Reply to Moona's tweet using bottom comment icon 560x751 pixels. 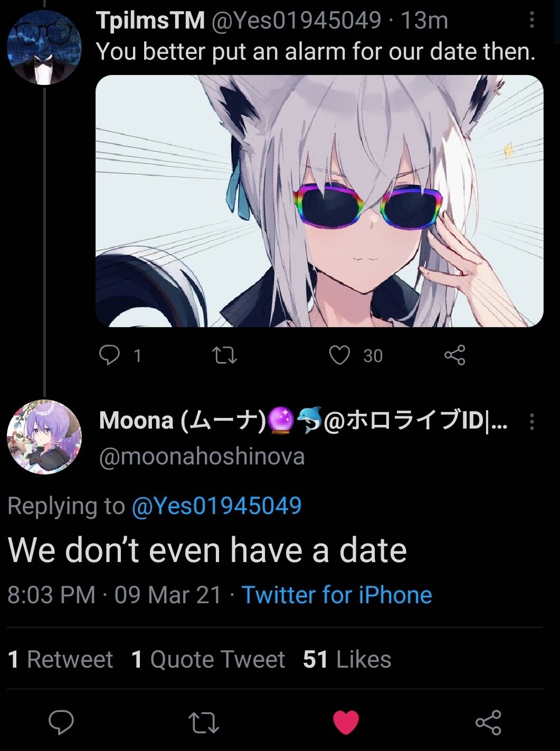[x=61, y=723]
